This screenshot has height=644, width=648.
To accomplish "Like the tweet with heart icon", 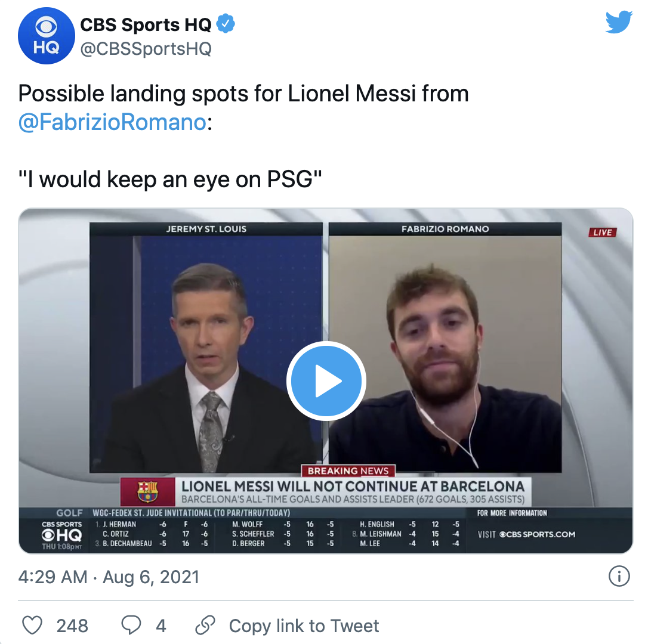I will click(32, 625).
